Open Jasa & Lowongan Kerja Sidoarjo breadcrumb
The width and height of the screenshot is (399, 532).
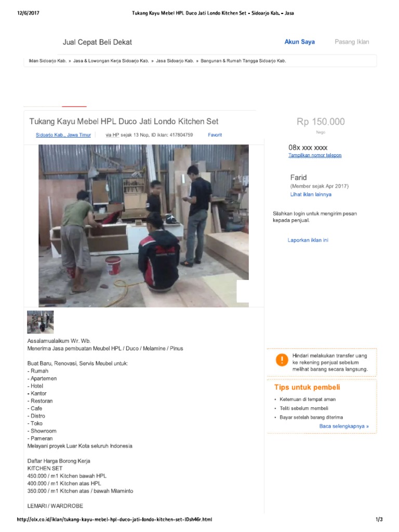[x=111, y=61]
